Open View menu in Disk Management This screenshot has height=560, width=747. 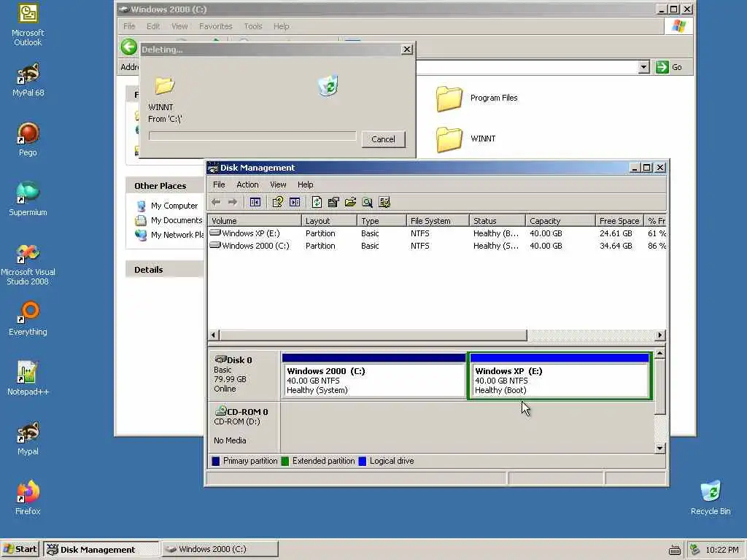pyautogui.click(x=278, y=184)
